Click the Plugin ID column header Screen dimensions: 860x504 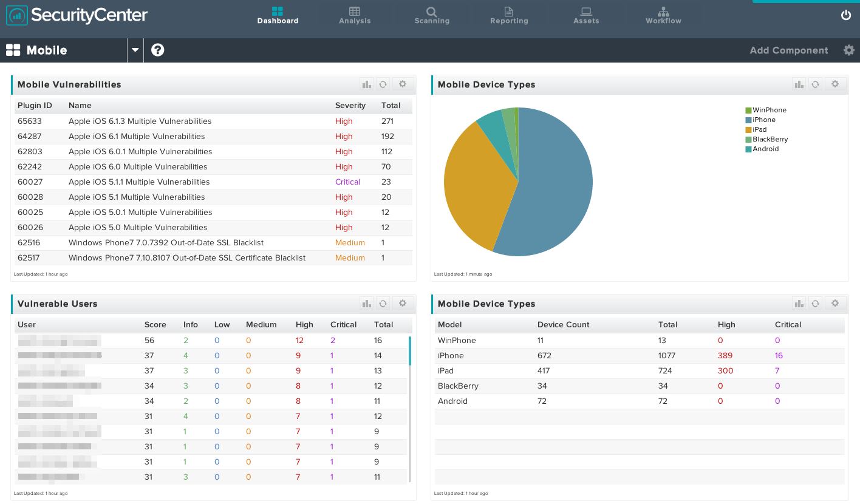35,106
